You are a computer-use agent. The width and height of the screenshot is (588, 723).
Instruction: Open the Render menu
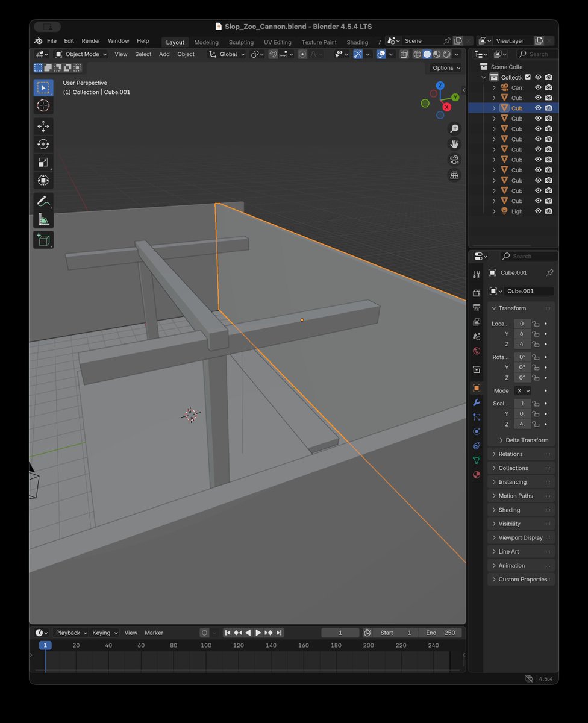pyautogui.click(x=91, y=41)
